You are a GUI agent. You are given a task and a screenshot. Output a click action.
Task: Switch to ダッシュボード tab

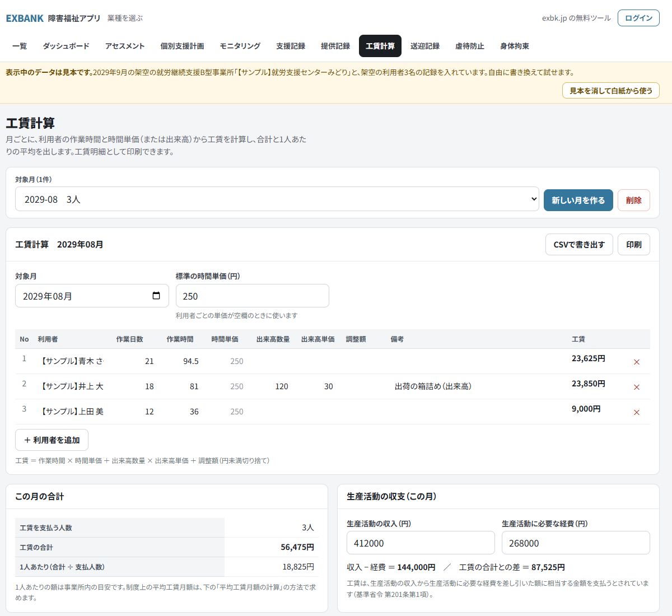(66, 46)
